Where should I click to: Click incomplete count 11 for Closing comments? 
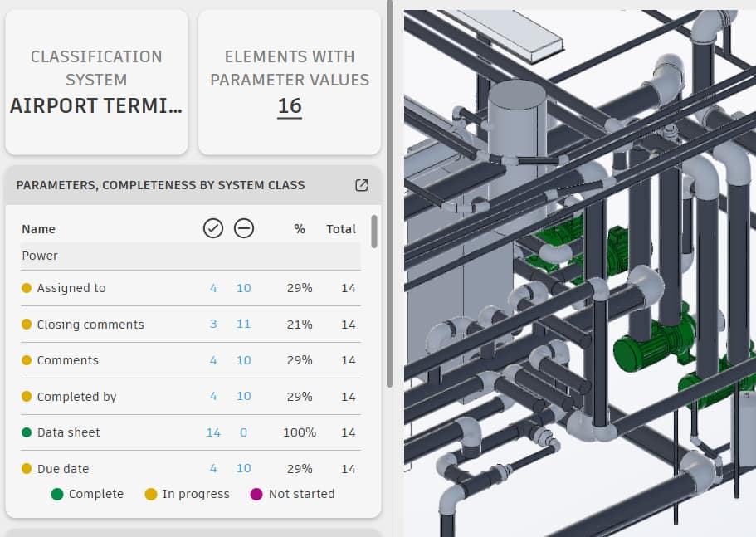[x=243, y=324]
